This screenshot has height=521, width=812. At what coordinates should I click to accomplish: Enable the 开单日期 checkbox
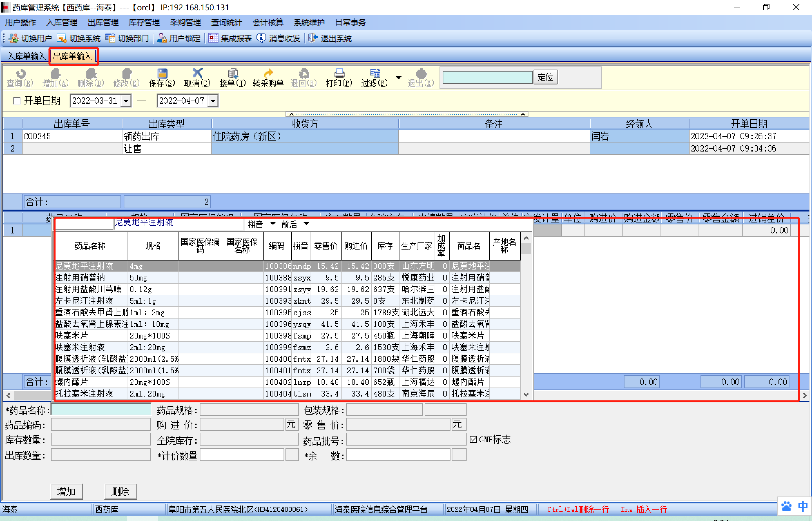16,101
